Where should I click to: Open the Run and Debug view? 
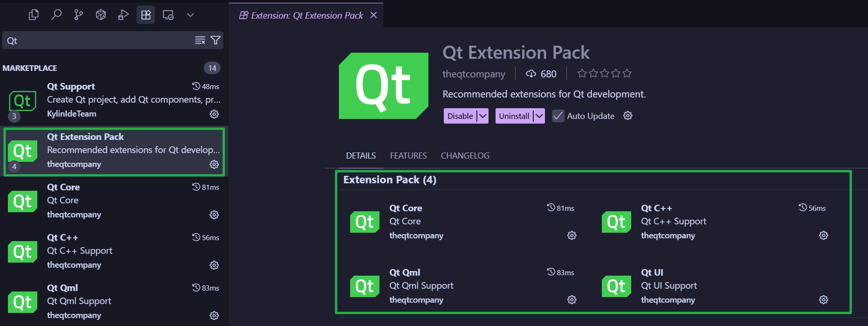click(x=123, y=14)
